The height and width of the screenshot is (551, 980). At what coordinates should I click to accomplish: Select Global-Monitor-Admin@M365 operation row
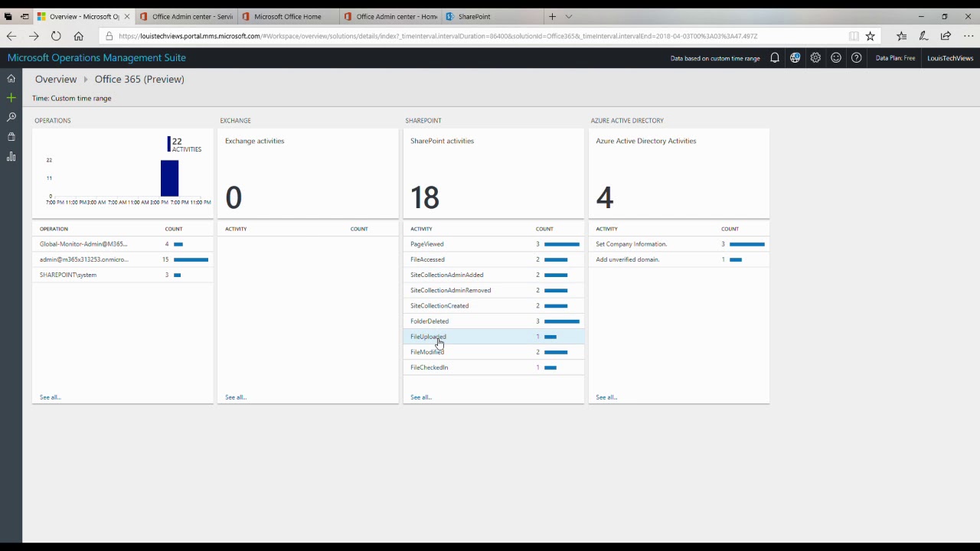tap(122, 244)
